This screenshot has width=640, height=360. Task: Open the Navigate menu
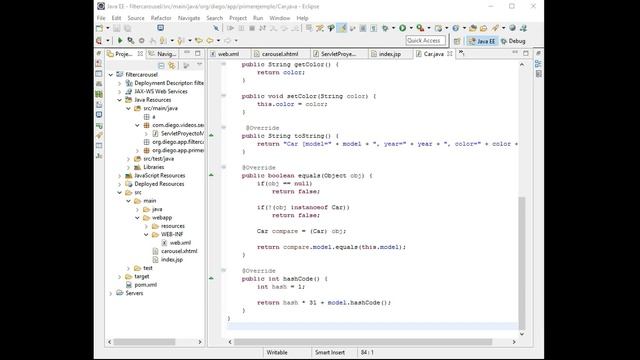pyautogui.click(x=189, y=18)
